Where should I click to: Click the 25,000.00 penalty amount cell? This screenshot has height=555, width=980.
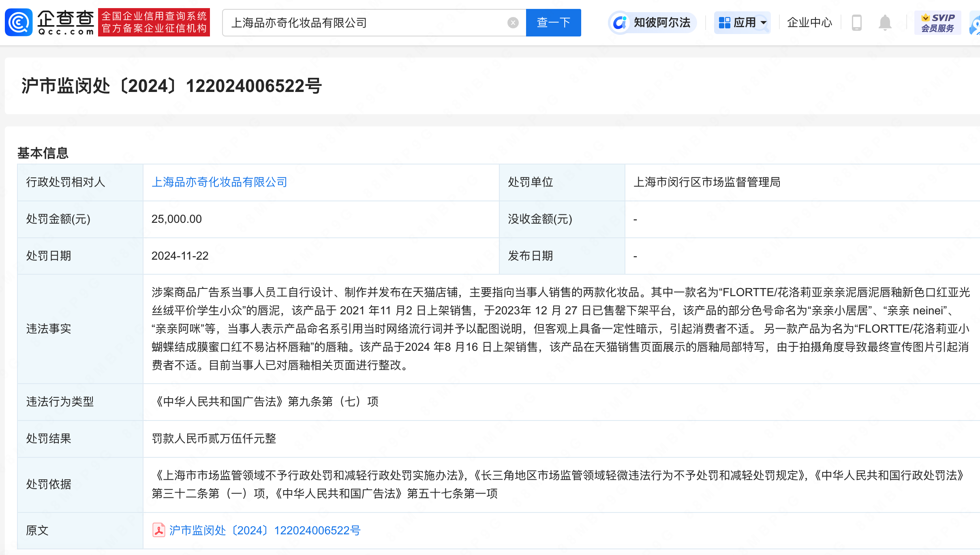(177, 219)
